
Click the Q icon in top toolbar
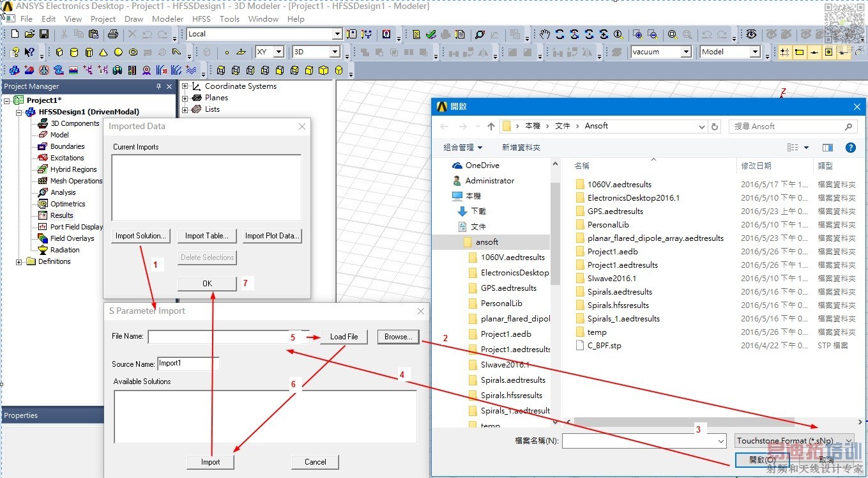pos(387,35)
